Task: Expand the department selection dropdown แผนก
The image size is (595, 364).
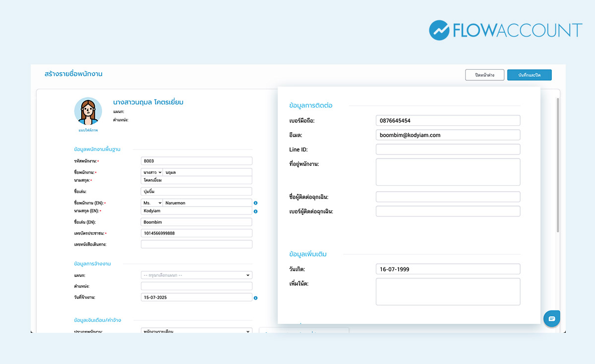Action: point(196,275)
